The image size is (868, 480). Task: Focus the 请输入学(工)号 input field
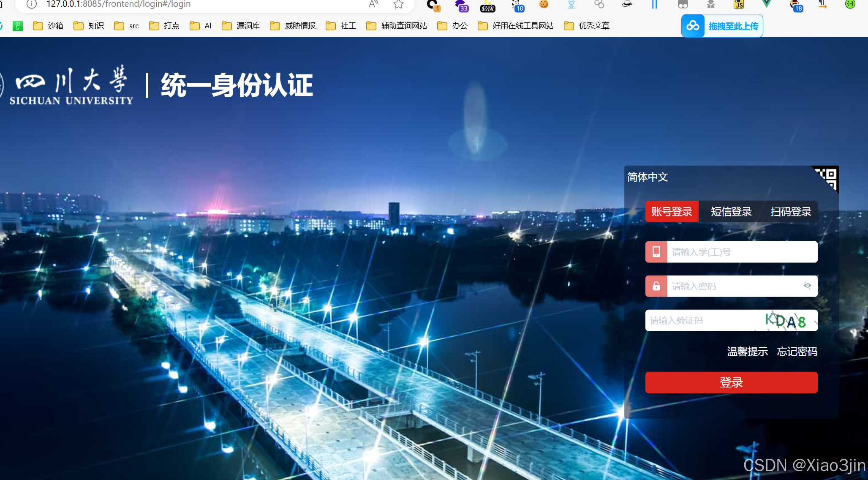(x=742, y=252)
